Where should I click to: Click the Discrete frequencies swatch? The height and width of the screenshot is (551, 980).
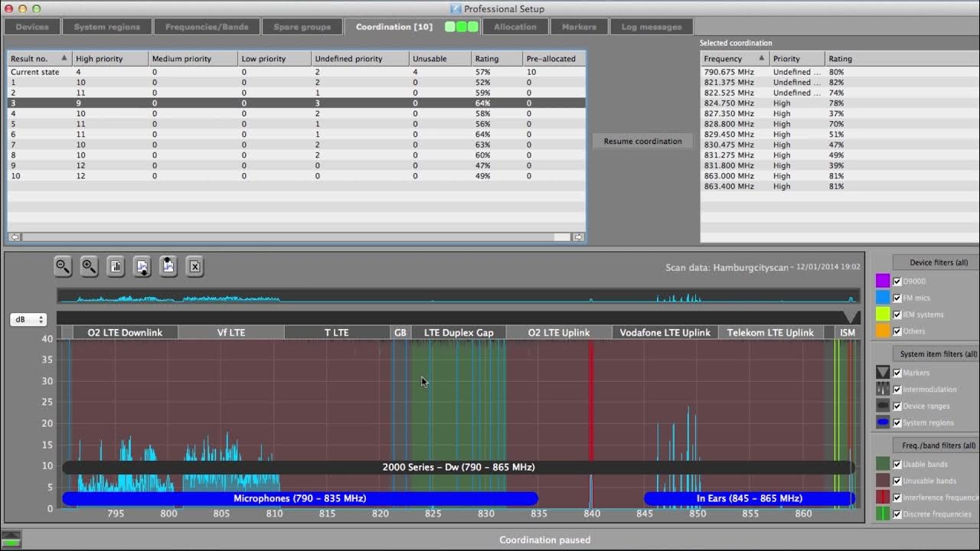(x=883, y=514)
